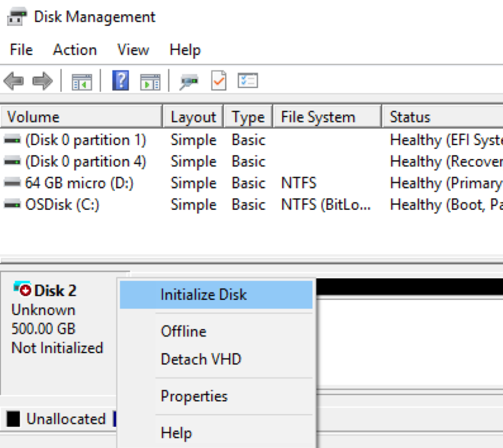
Task: Click the drive icon beside OSDisk (C:)
Action: point(12,205)
